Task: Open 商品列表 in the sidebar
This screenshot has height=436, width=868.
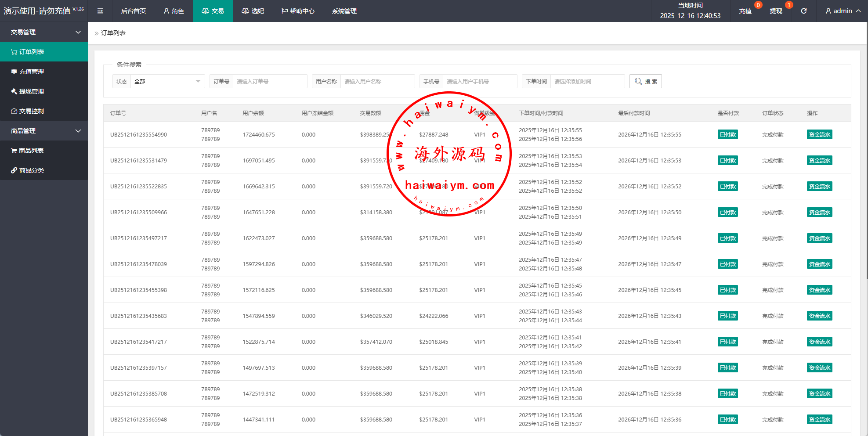Action: (31, 151)
